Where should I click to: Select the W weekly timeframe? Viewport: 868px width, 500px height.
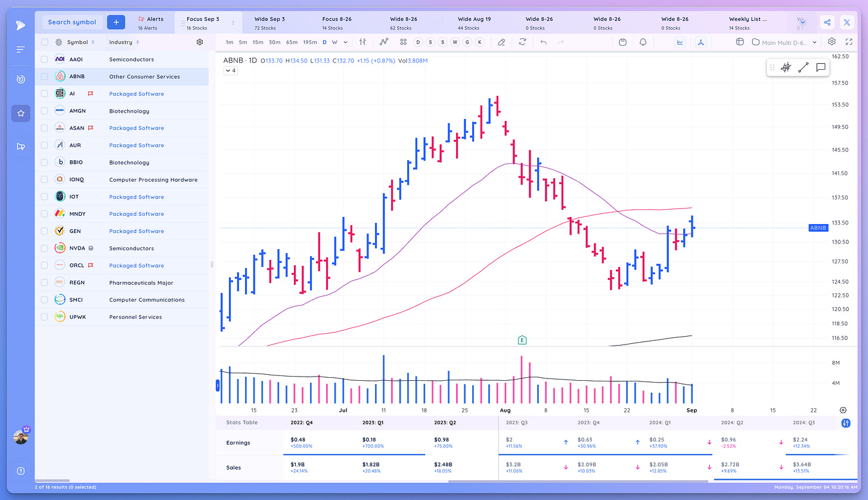click(x=334, y=42)
